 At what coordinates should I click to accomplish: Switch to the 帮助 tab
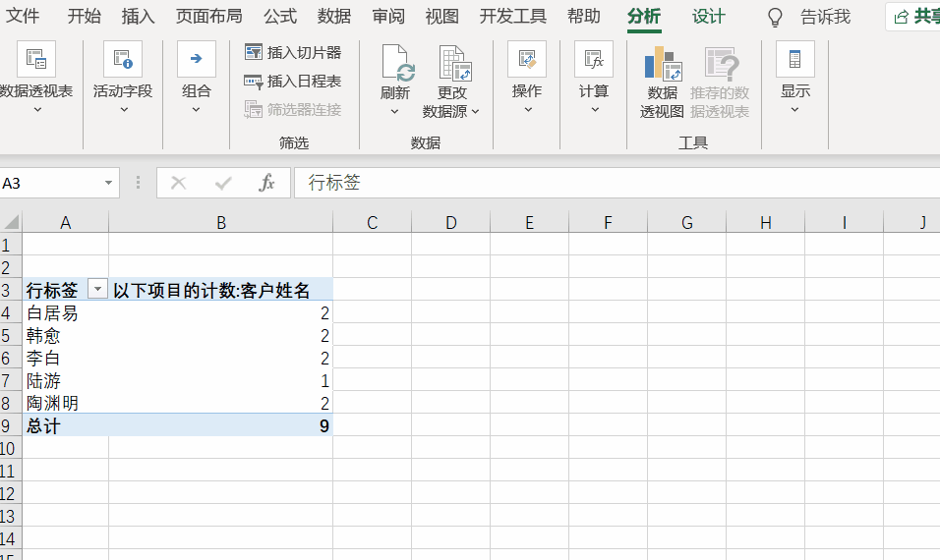(584, 16)
